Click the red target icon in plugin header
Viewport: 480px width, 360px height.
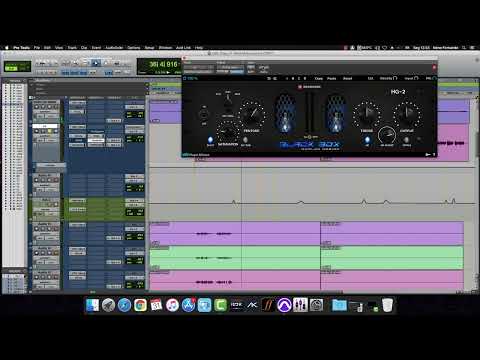(434, 67)
